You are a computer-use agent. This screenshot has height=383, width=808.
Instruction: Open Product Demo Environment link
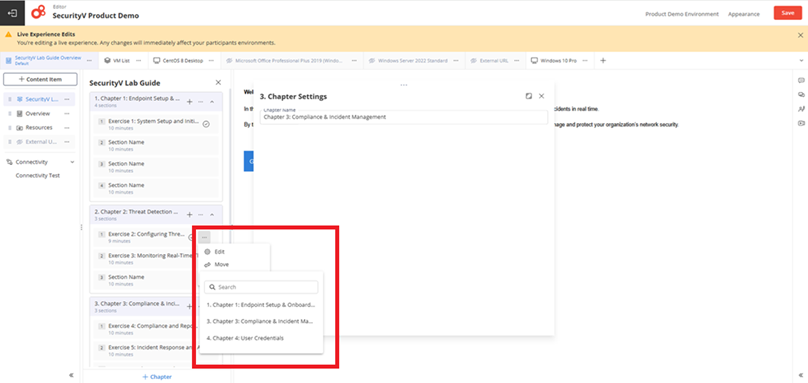click(x=682, y=14)
